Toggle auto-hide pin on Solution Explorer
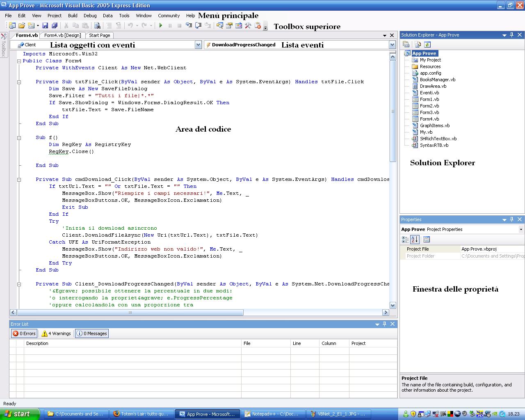This screenshot has width=525, height=420. tap(512, 35)
